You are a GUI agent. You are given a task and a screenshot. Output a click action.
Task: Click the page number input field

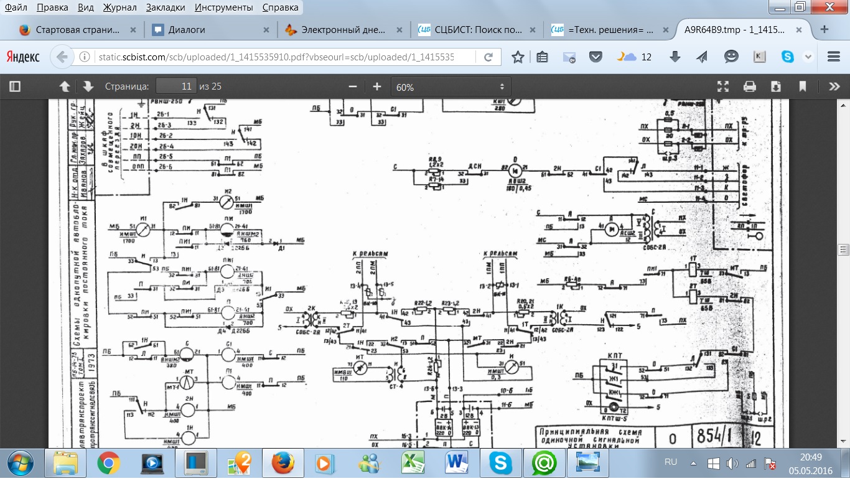click(x=176, y=87)
